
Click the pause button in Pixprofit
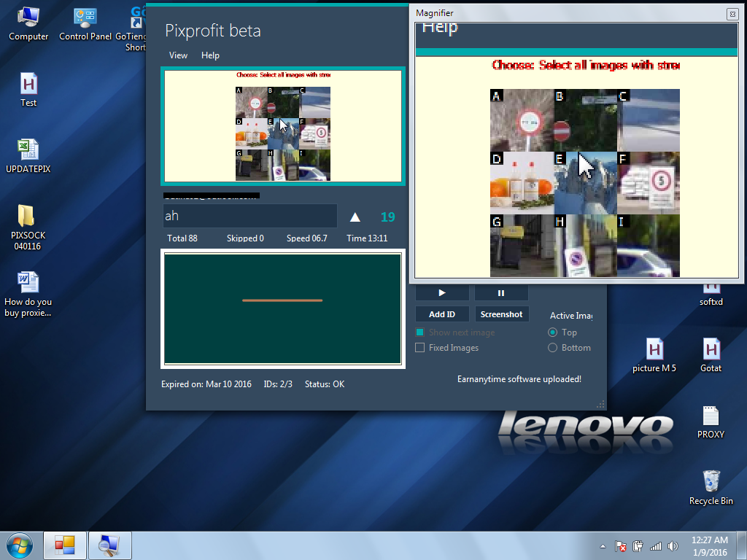point(501,292)
